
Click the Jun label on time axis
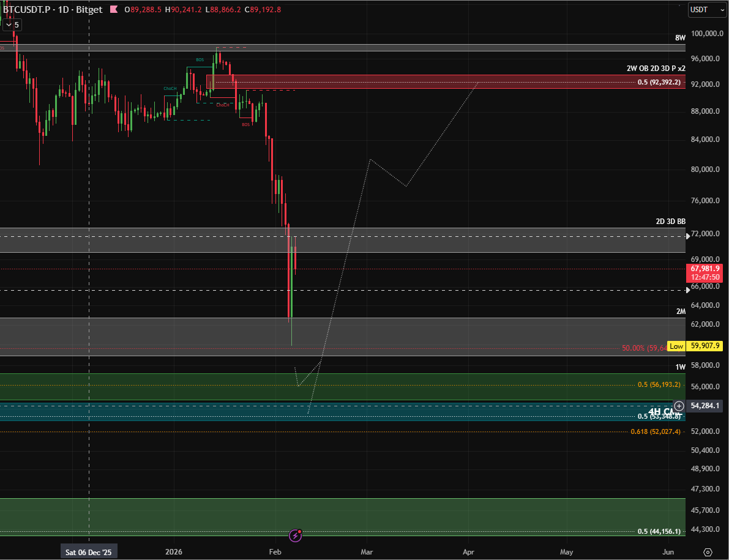[668, 551]
